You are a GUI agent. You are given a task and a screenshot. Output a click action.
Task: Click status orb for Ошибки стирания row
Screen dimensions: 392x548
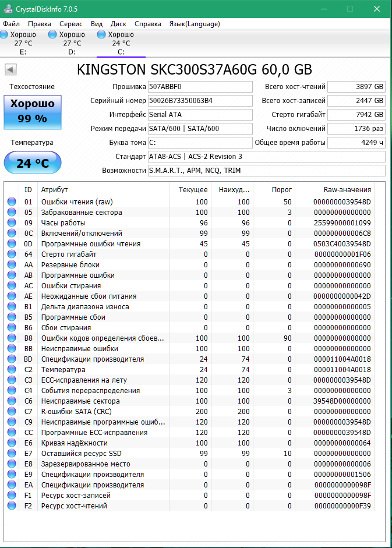[x=12, y=285]
